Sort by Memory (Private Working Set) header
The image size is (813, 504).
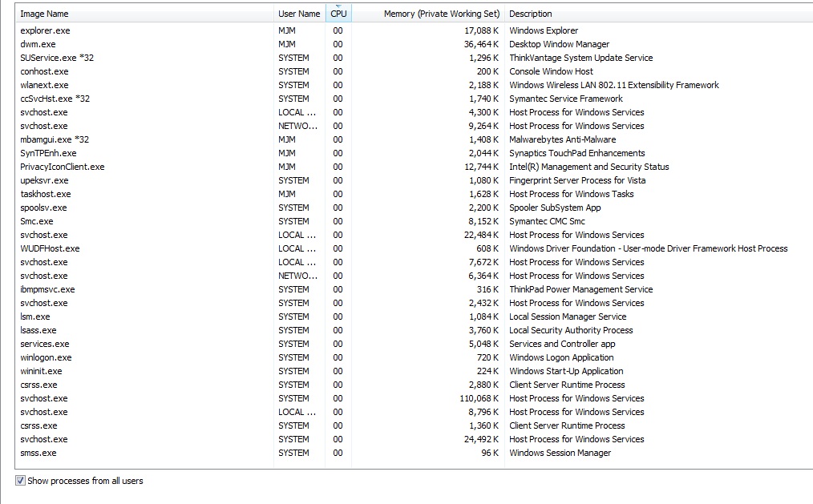click(428, 14)
